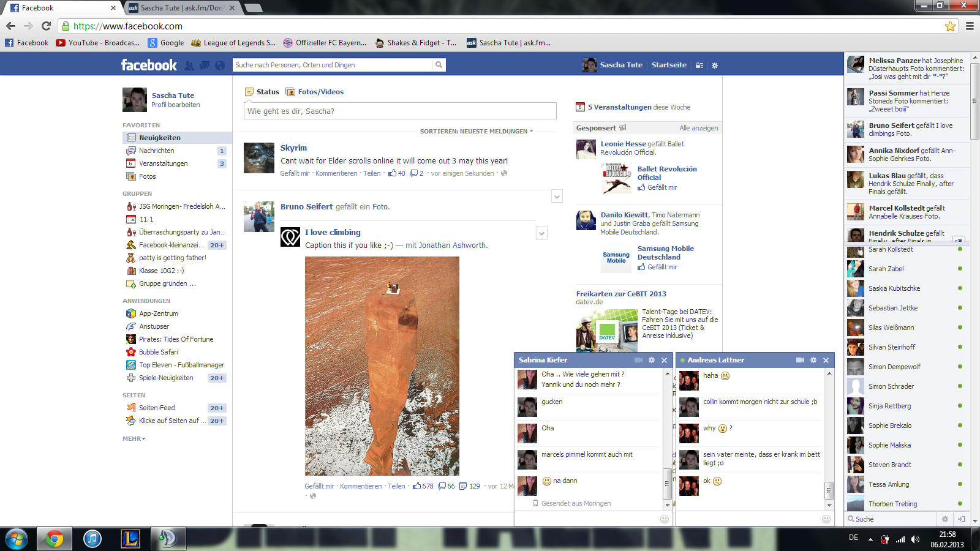This screenshot has height=551, width=980.
Task: Open Jonathan Ashworth profile link
Action: pyautogui.click(x=453, y=246)
